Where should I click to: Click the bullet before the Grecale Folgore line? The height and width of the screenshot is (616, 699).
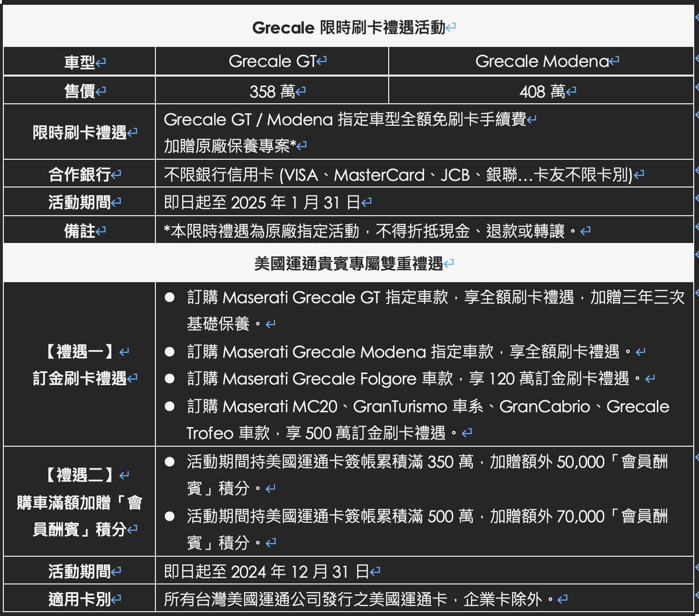(169, 379)
